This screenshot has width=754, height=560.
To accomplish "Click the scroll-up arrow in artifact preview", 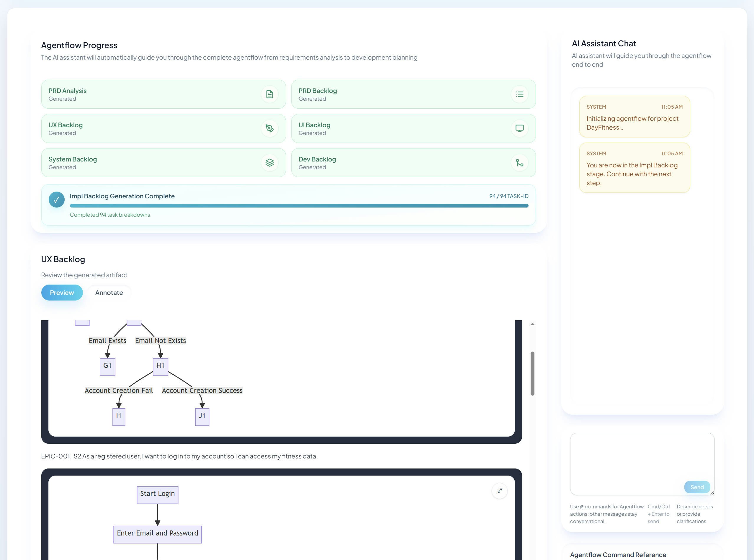I will click(532, 324).
